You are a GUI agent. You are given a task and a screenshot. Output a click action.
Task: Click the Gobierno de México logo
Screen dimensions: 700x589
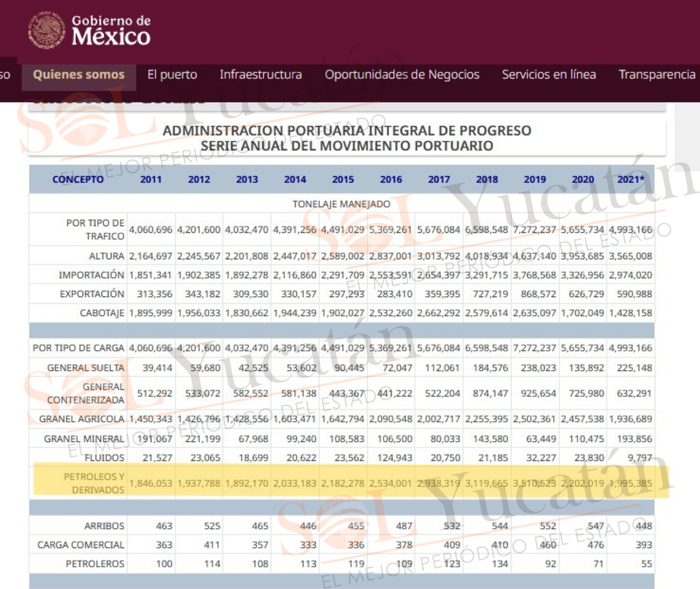90,30
